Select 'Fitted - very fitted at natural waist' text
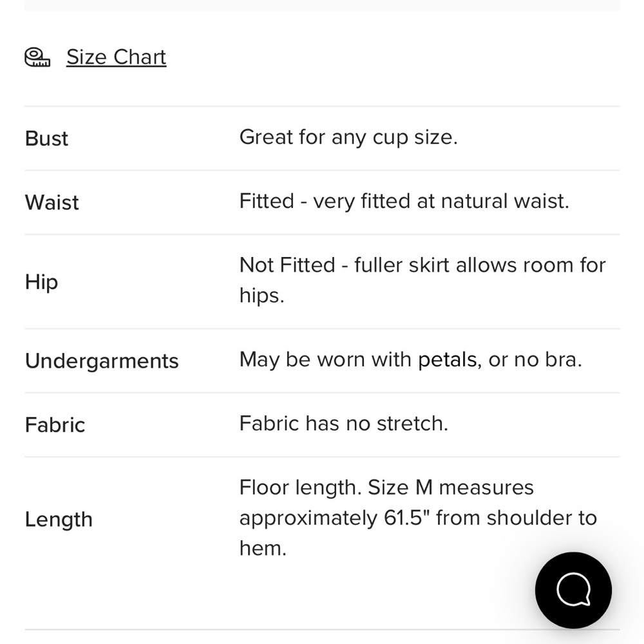 point(404,201)
